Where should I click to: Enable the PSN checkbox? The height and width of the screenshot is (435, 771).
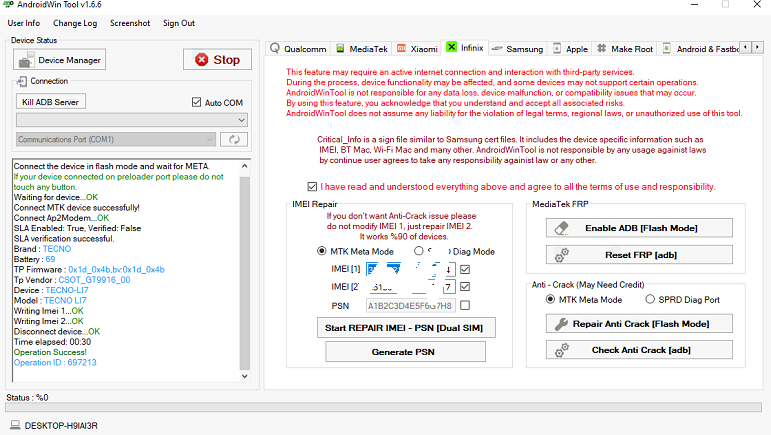click(465, 305)
